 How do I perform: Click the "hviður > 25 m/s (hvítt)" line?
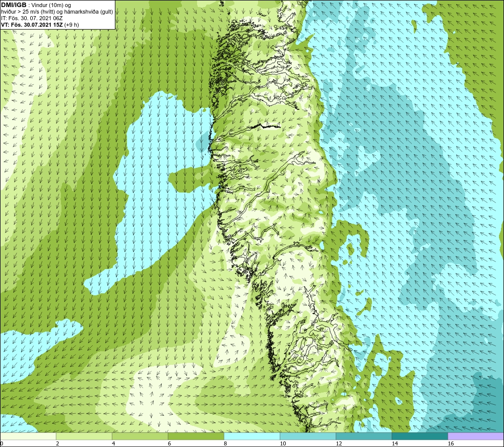(57, 12)
